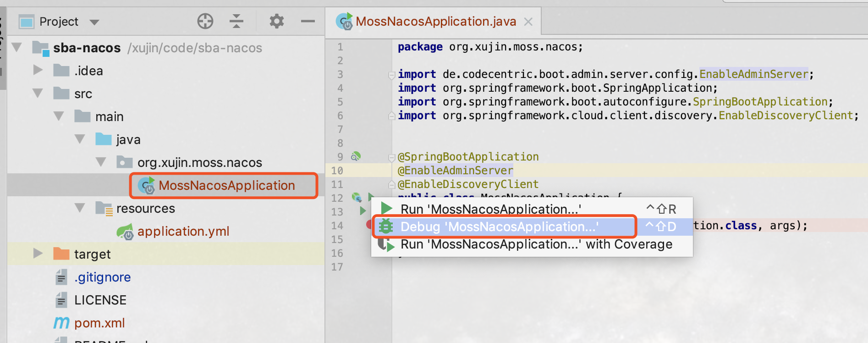Click the Spring bean gutter icon on line 9
Viewport: 868px width, 343px height.
coord(356,157)
